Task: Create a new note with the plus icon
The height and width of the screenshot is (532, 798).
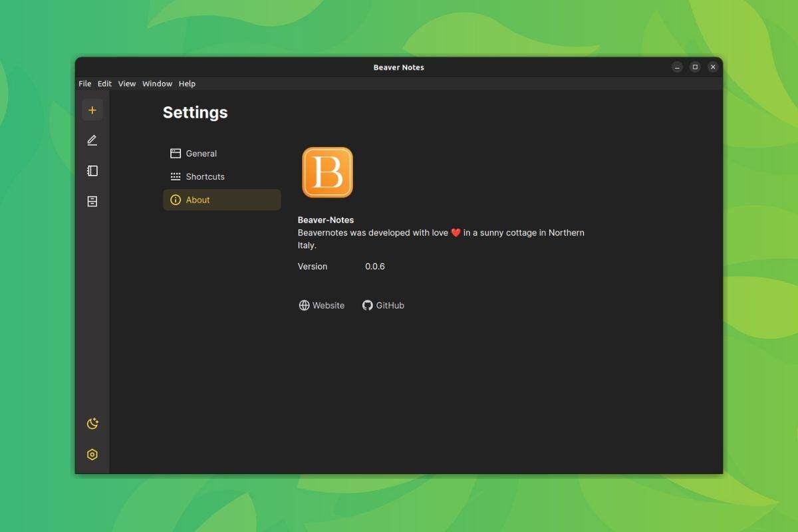Action: click(x=92, y=110)
